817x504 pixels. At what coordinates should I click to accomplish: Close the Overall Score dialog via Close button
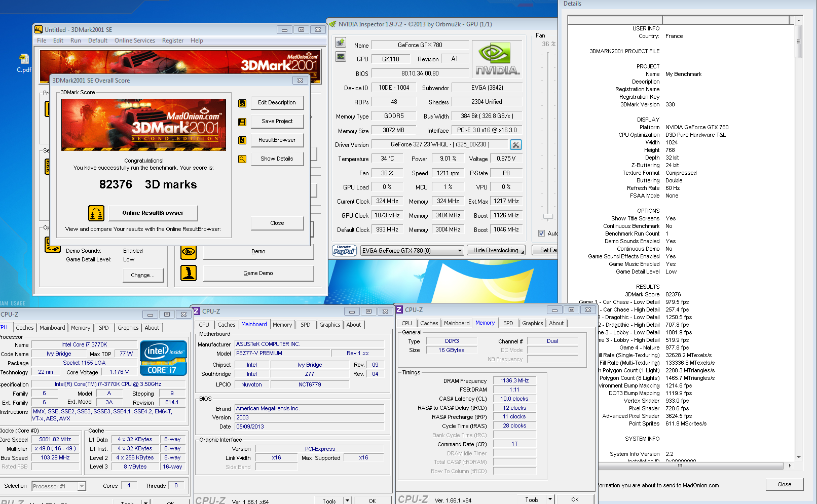pyautogui.click(x=277, y=223)
